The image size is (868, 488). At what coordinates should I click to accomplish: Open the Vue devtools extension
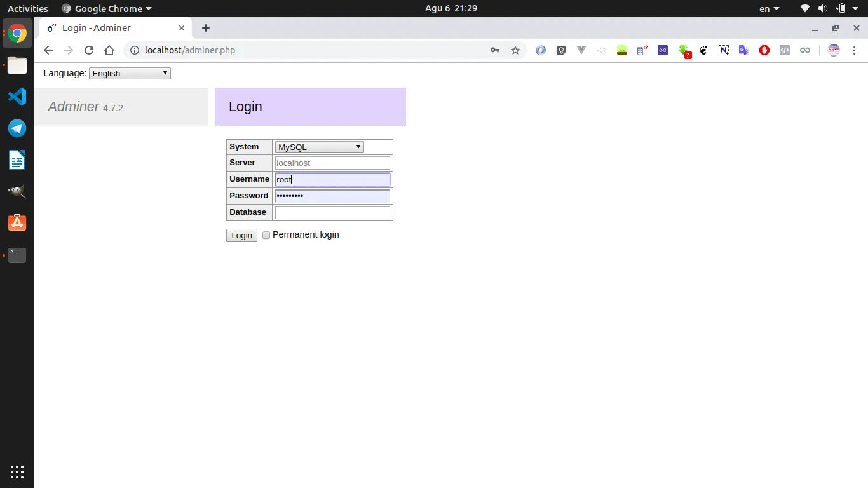(x=581, y=50)
